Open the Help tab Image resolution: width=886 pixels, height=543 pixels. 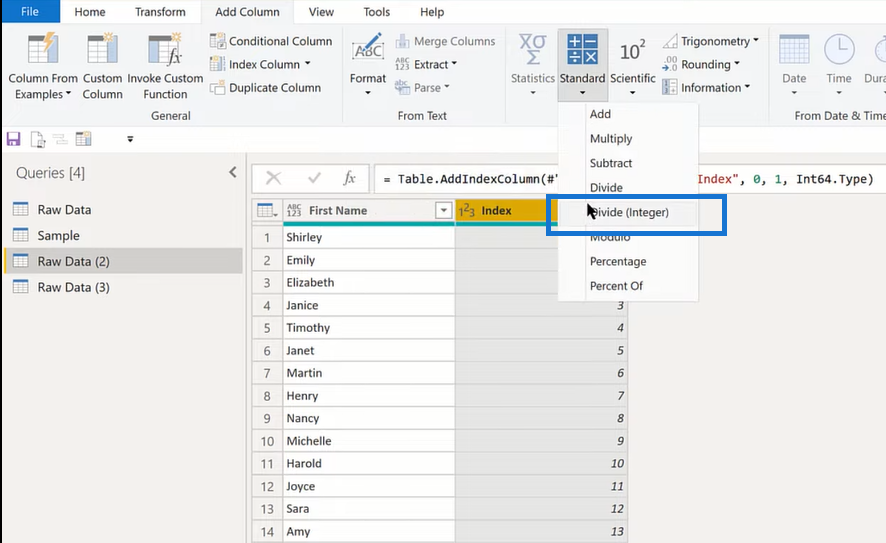432,12
